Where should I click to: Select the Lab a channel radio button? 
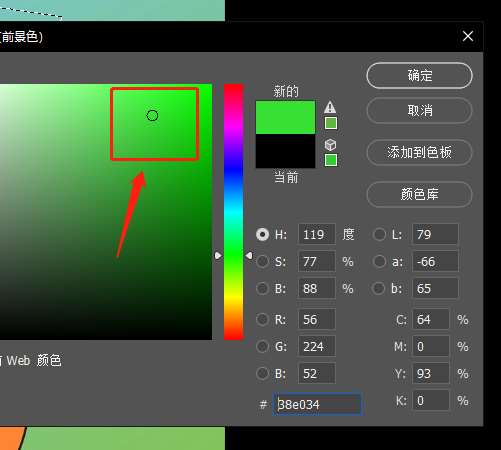tap(379, 262)
